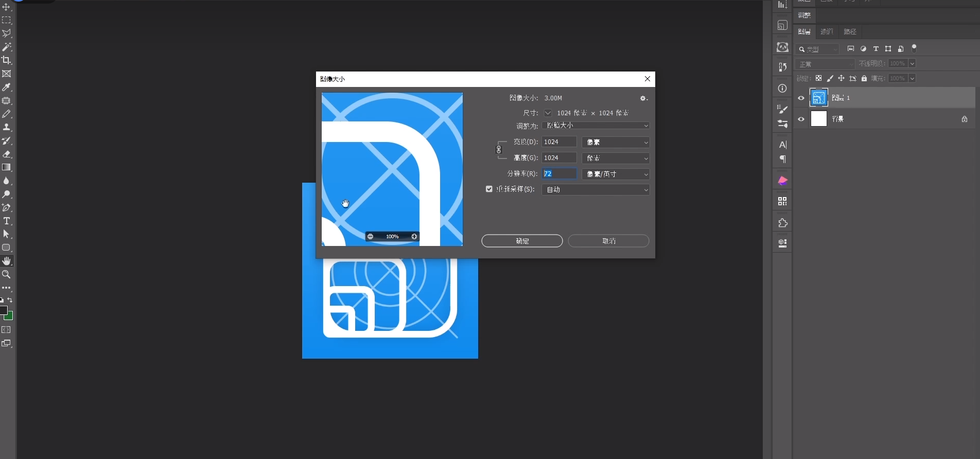Filter layers by type layers
Viewport: 980px width, 459px height.
coord(876,49)
